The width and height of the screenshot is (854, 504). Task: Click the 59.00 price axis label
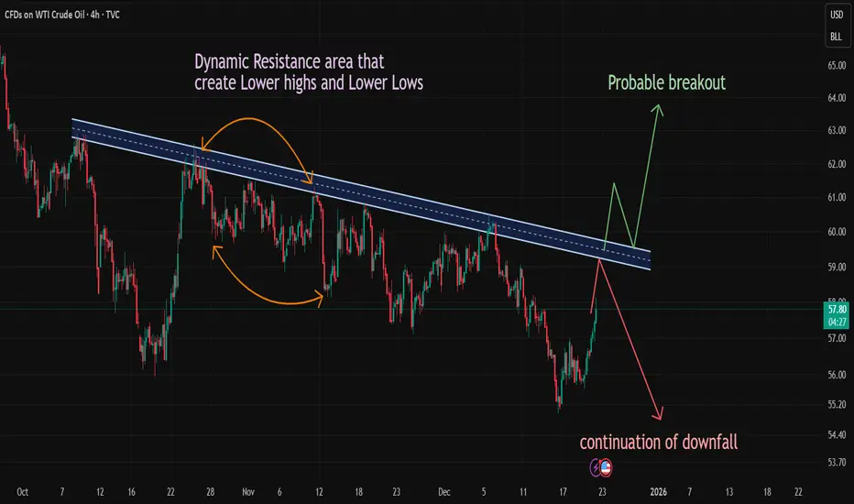837,267
